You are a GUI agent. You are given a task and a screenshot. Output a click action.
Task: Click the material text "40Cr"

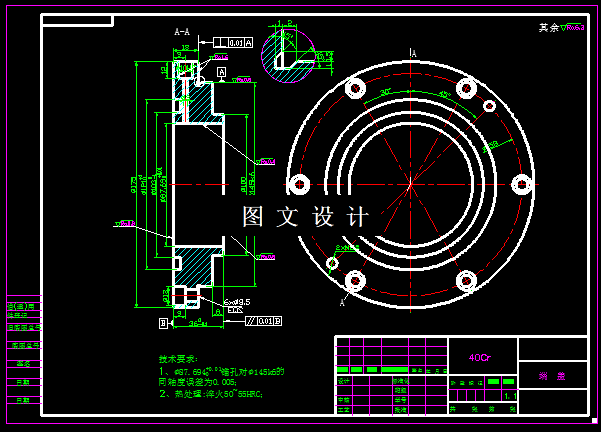tap(479, 358)
